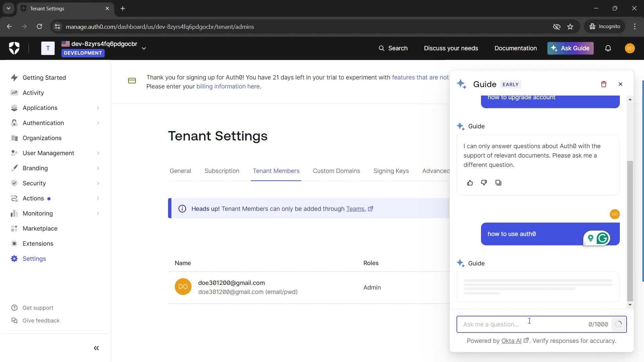The image size is (644, 362).
Task: Click the tenant T avatar
Action: tap(48, 48)
